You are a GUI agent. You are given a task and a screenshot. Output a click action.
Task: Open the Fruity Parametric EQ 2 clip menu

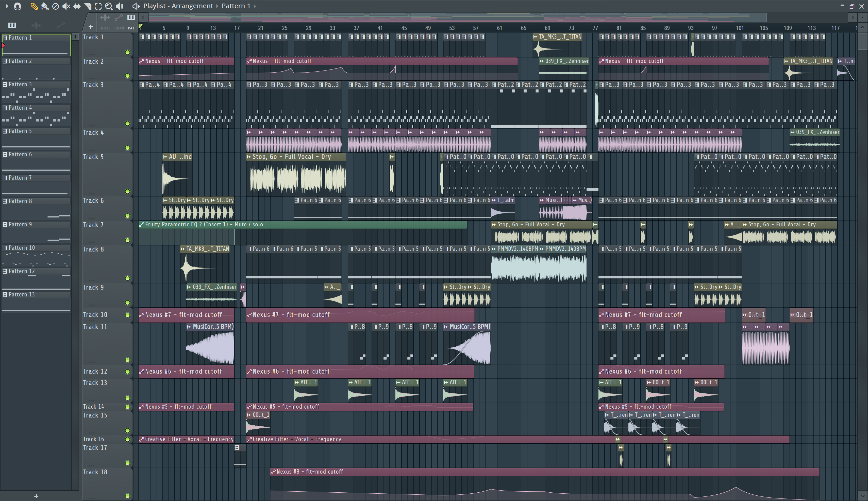point(141,225)
